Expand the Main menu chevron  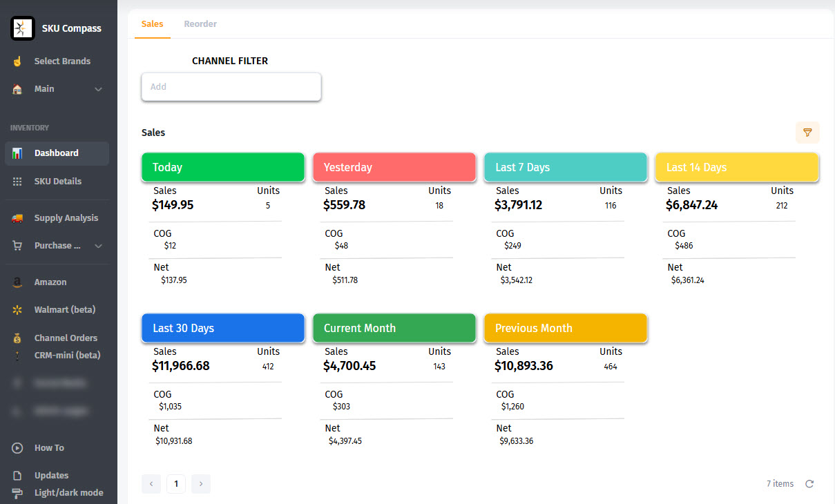click(x=98, y=89)
